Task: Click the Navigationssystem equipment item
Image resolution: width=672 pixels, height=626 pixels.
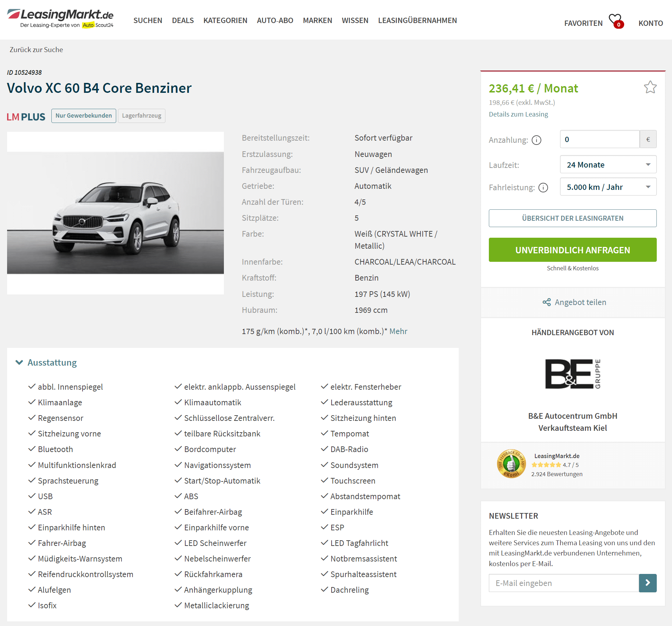Action: [217, 465]
